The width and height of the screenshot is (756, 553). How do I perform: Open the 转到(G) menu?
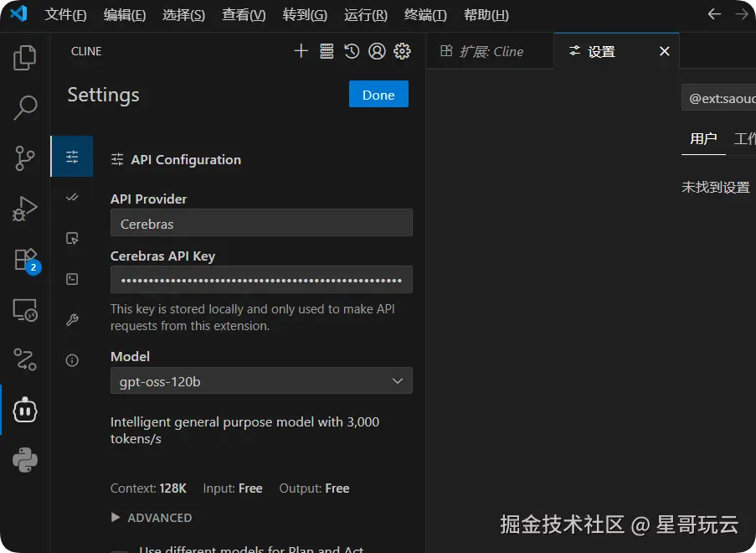305,15
